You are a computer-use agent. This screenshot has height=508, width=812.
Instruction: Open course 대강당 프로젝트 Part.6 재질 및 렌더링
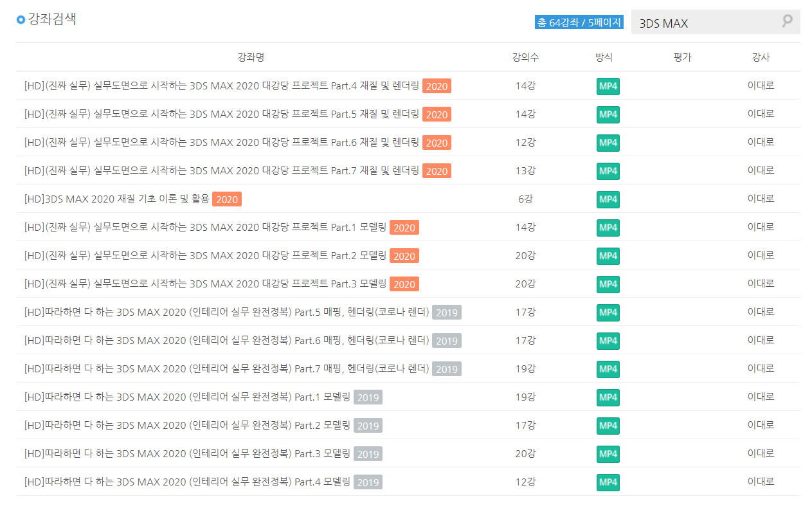(x=221, y=142)
